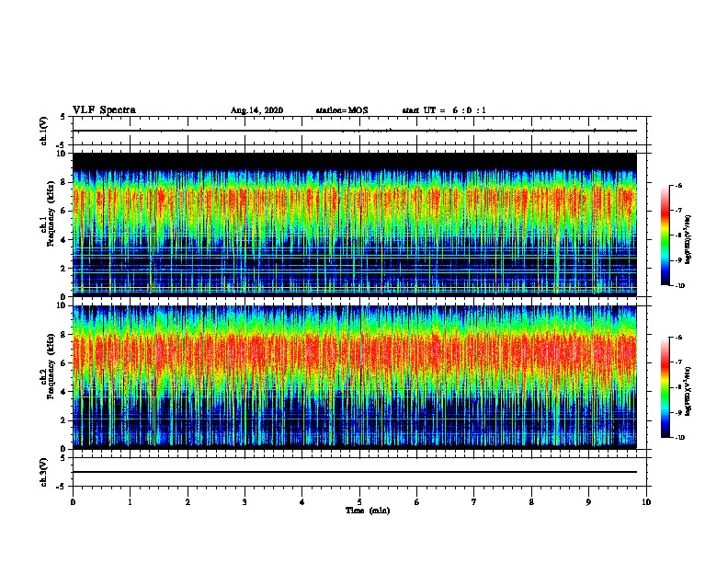The image size is (728, 563).
Task: Click the '-10' label on ch.1 color scale
Action: tap(679, 286)
